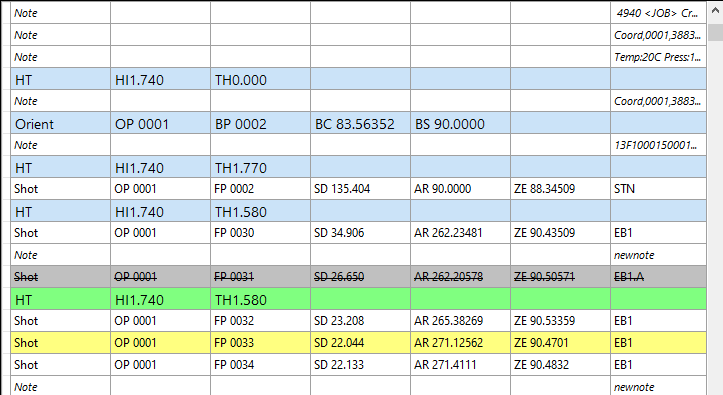Select the STN code cell

[x=658, y=189]
